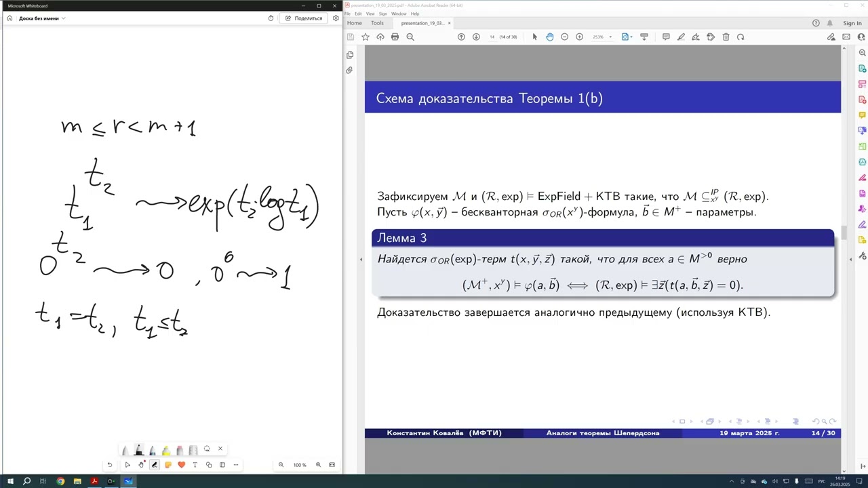868x488 pixels.
Task: Open the heart reactions in Whiteboard
Action: (181, 465)
